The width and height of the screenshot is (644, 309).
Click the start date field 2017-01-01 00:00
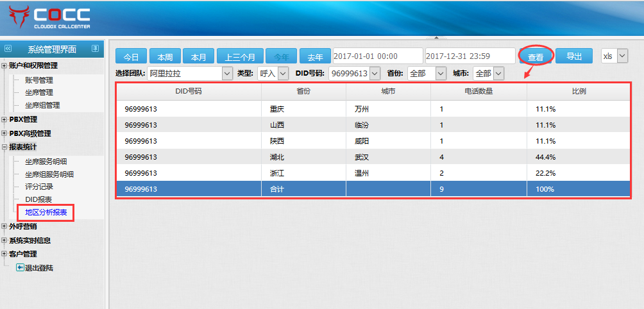(378, 56)
